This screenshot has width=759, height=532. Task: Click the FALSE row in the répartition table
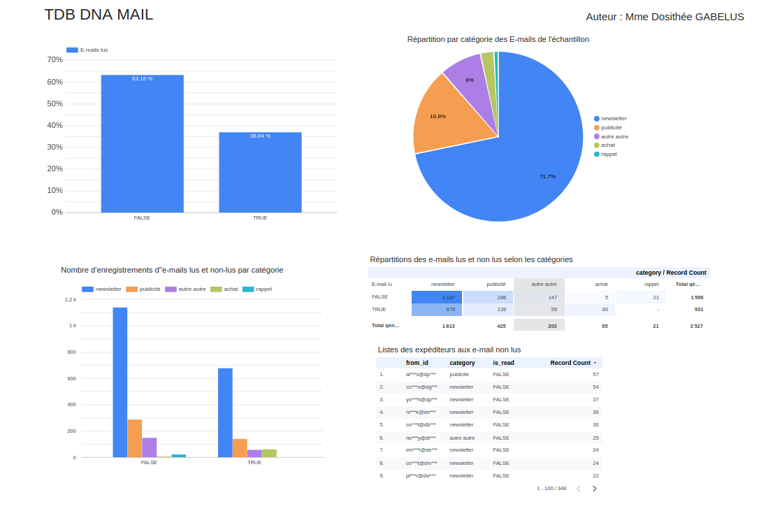tap(379, 297)
